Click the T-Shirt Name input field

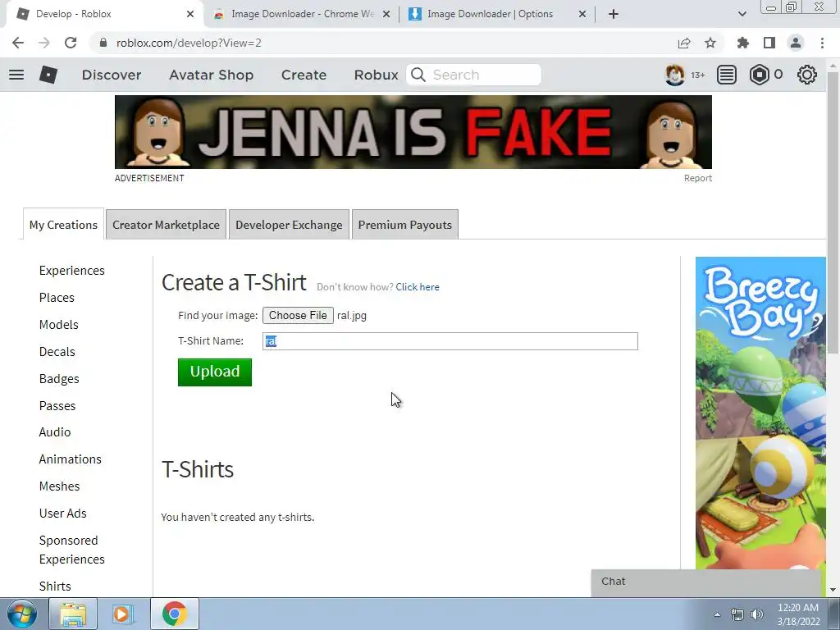[x=450, y=341]
